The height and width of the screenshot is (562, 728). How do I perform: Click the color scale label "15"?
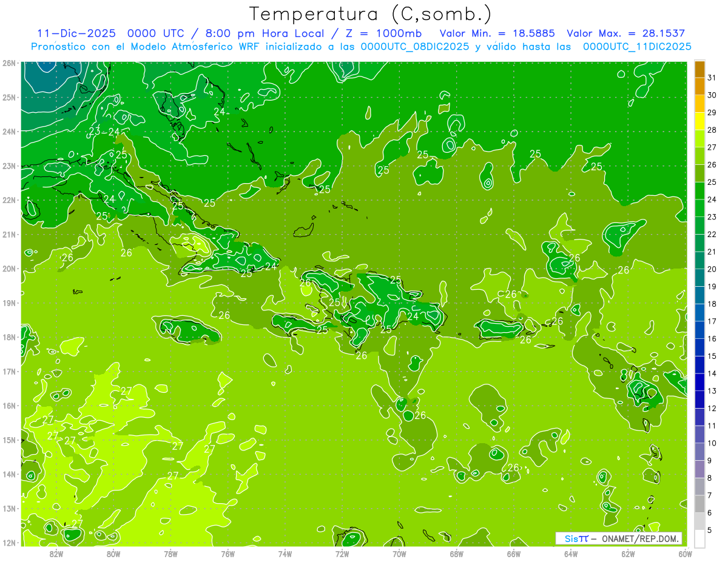[712, 356]
